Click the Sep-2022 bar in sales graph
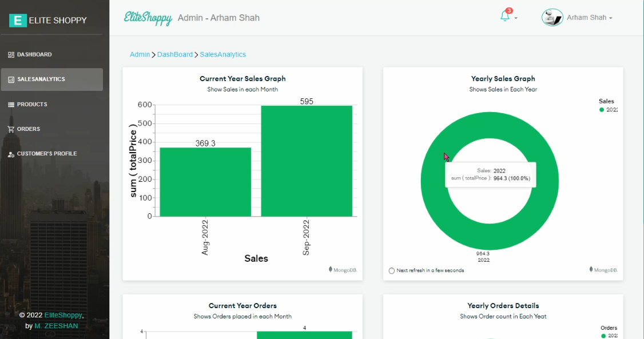Screen dimensions: 644x339 point(307,161)
